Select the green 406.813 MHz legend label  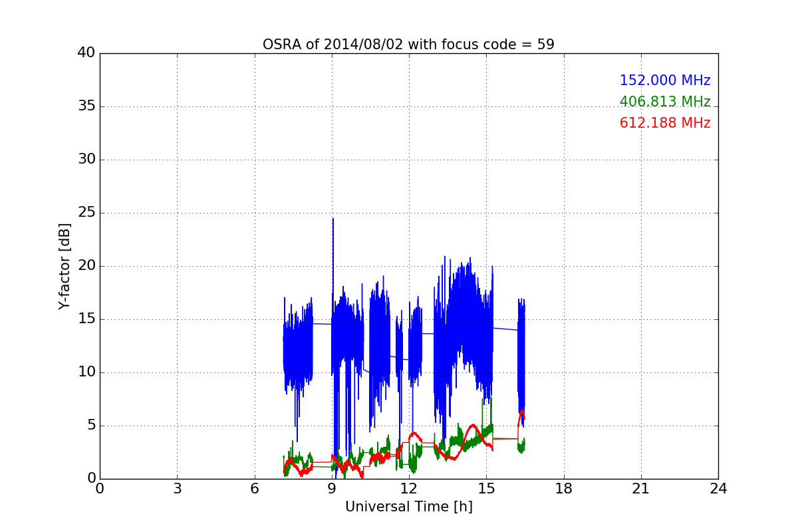click(665, 102)
